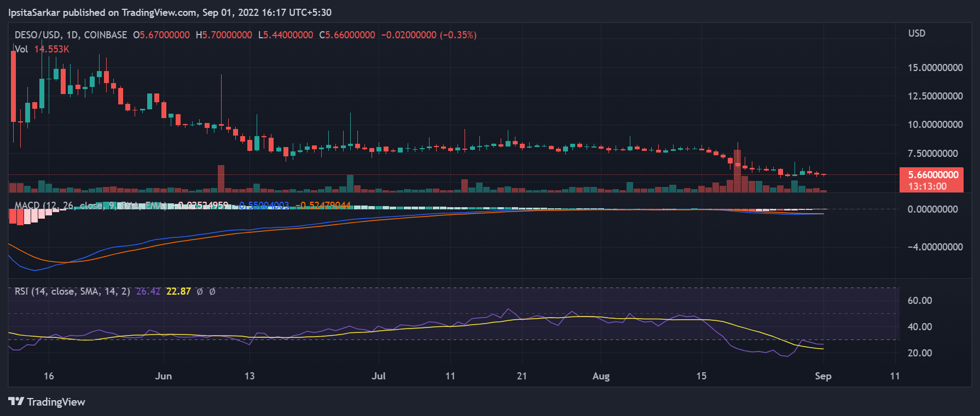The image size is (980, 416).
Task: Click the close value C5.66000000
Action: pos(347,35)
